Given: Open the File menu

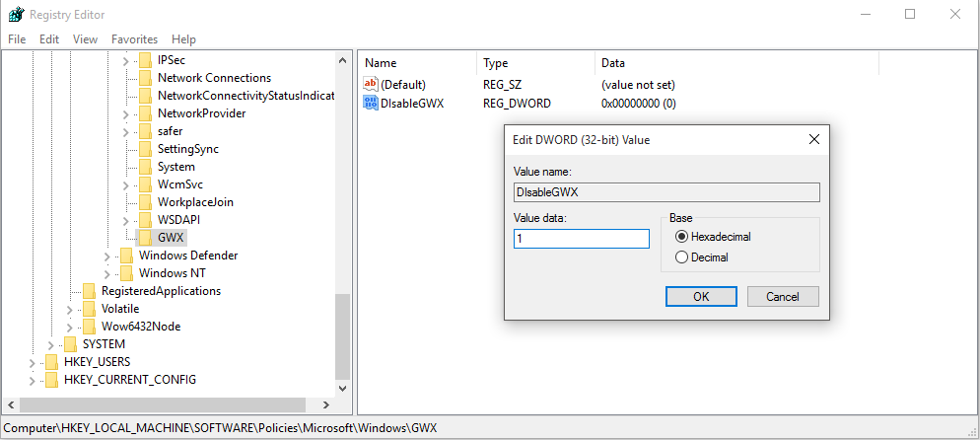Looking at the screenshot, I should [17, 38].
